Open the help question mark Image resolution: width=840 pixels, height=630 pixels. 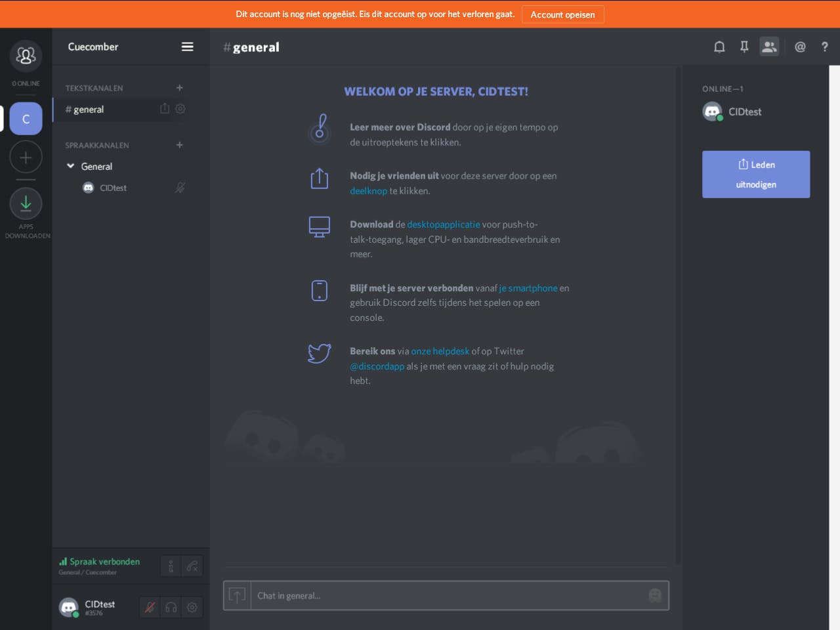tap(825, 47)
